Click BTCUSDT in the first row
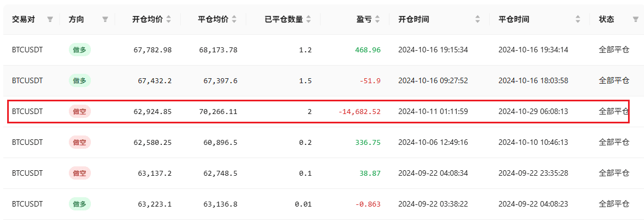This screenshot has width=644, height=222. tap(27, 50)
